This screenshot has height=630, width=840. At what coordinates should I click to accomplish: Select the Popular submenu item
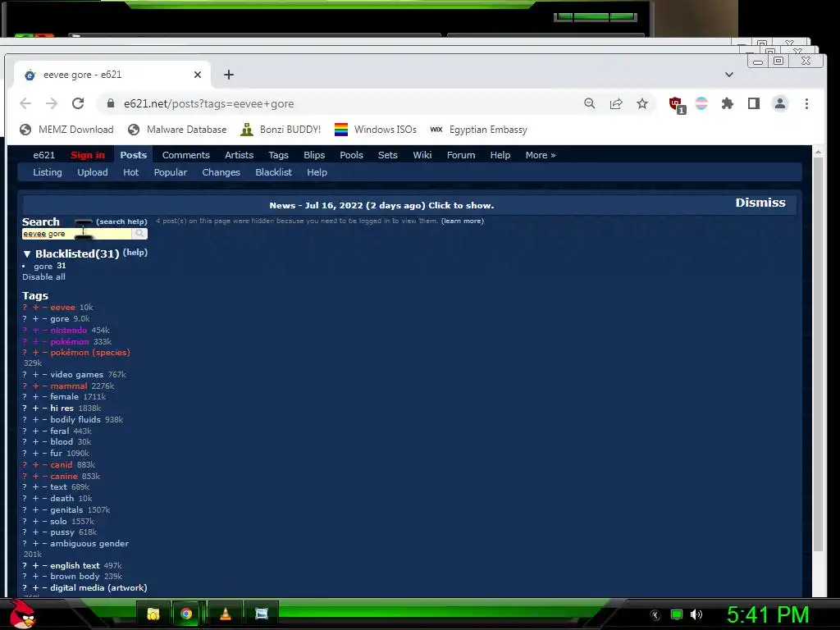[171, 172]
